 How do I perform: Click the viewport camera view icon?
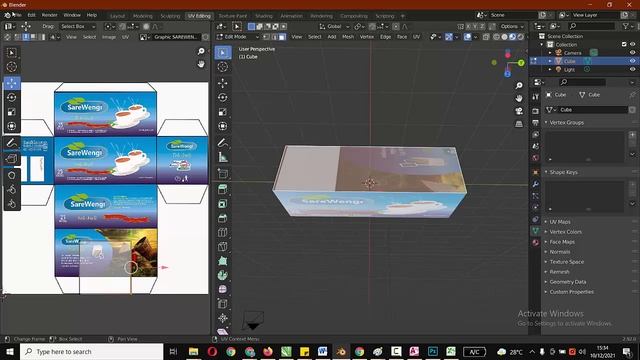pyautogui.click(x=519, y=111)
